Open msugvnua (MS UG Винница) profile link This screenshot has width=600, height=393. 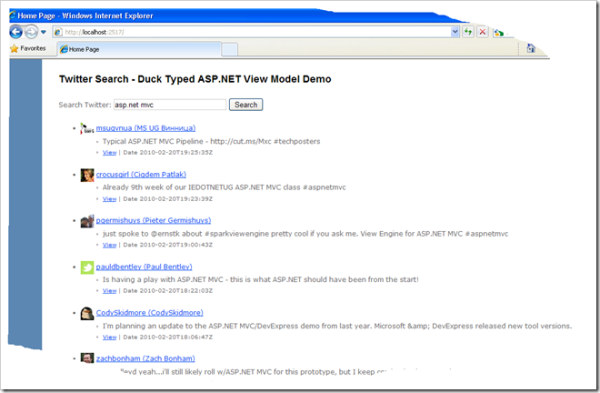[146, 128]
